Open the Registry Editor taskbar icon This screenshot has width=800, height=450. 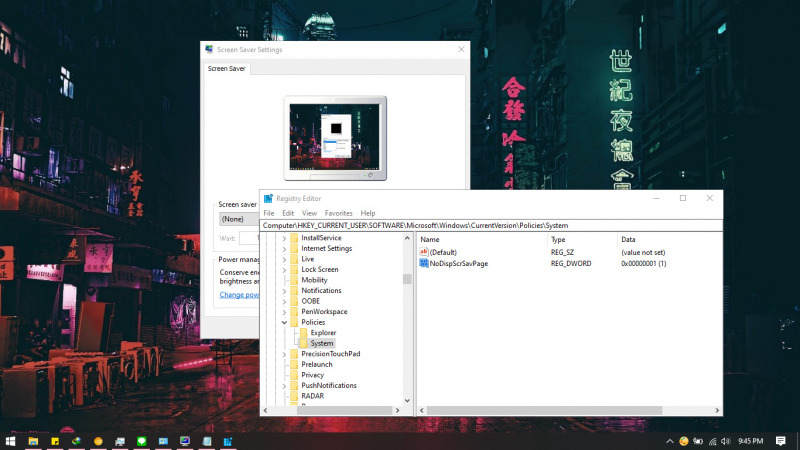pyautogui.click(x=228, y=441)
